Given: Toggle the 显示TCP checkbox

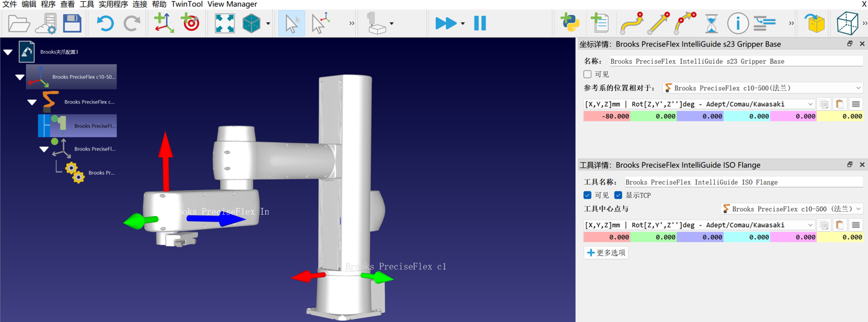Looking at the screenshot, I should (x=618, y=195).
